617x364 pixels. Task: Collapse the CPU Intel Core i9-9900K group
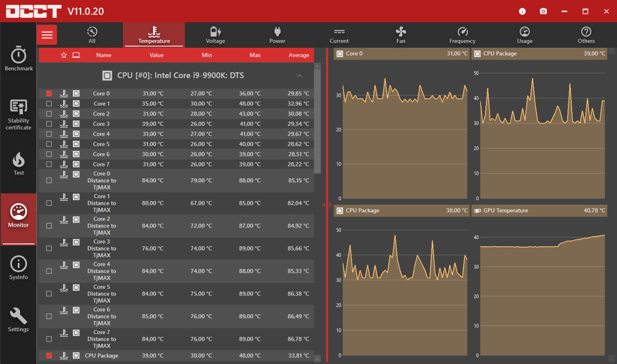[299, 76]
